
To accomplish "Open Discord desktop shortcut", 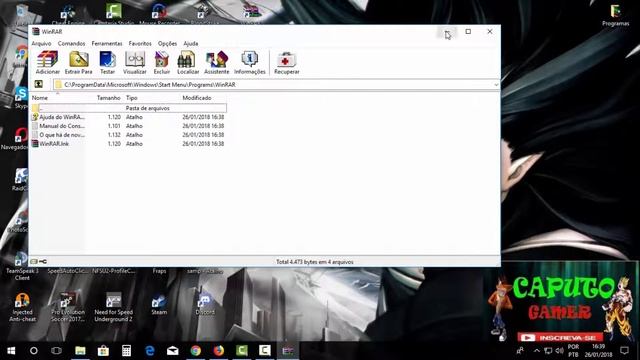I will point(204,305).
